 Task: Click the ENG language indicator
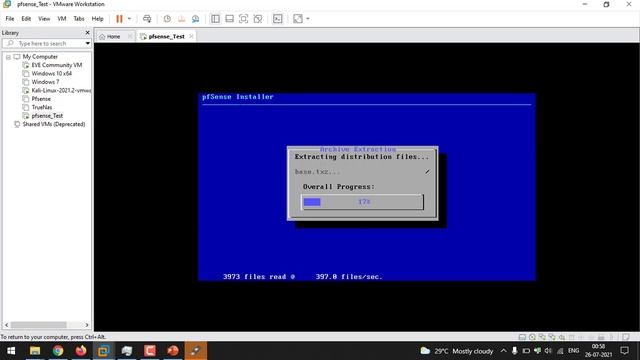(573, 351)
